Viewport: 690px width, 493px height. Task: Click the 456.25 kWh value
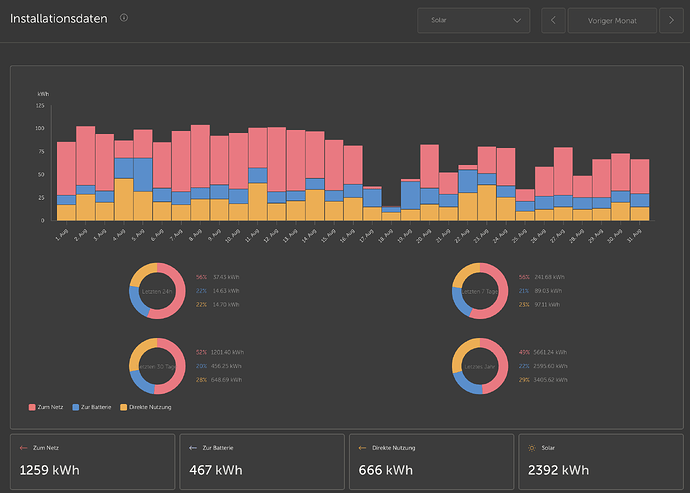[x=226, y=366]
